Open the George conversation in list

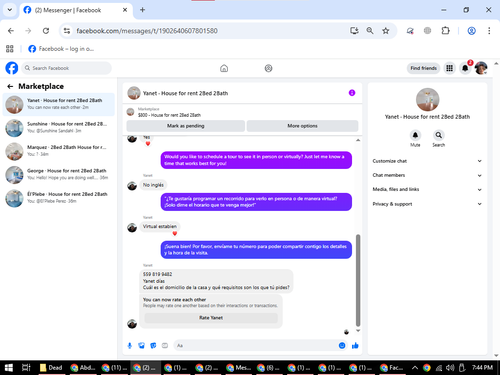[59, 174]
